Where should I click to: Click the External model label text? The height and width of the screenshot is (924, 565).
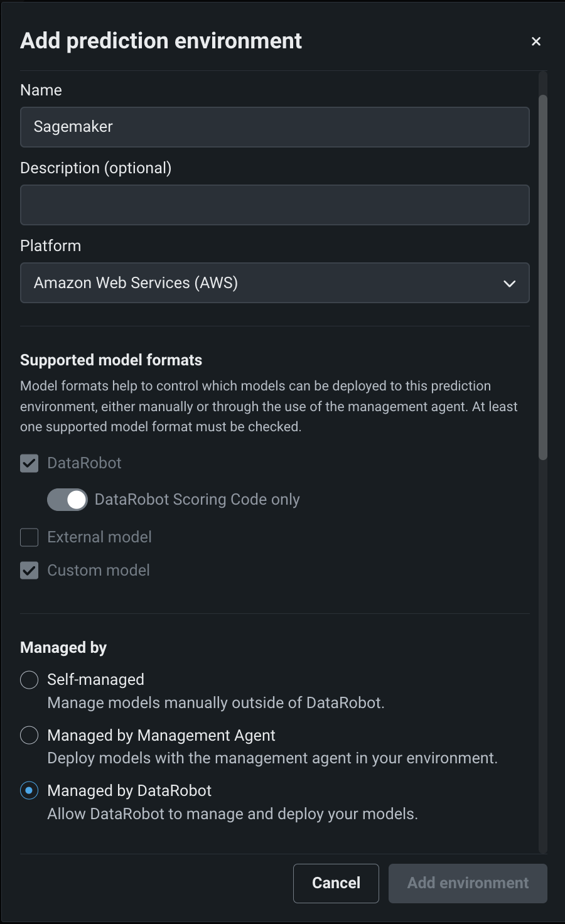(99, 537)
